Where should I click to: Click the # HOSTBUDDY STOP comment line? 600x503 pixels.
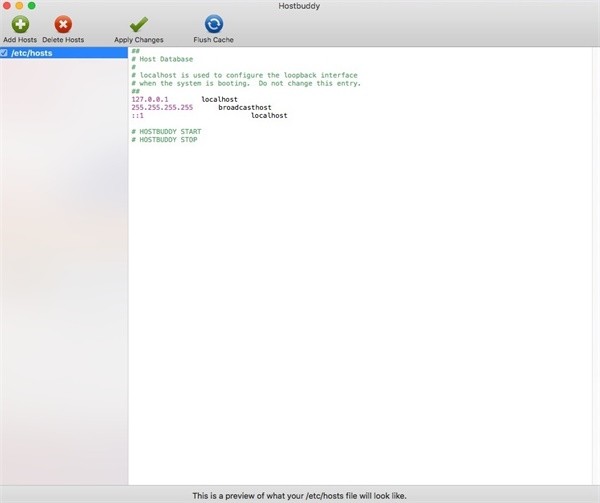(x=164, y=139)
